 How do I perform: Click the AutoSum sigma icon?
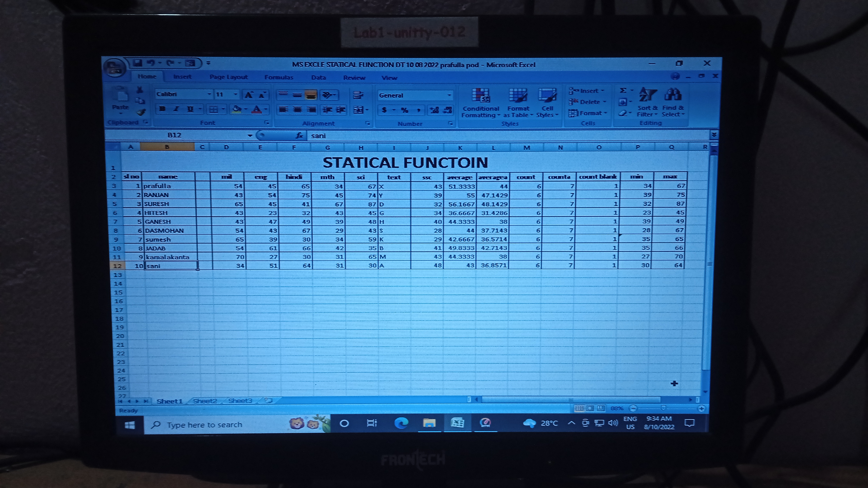tap(623, 90)
